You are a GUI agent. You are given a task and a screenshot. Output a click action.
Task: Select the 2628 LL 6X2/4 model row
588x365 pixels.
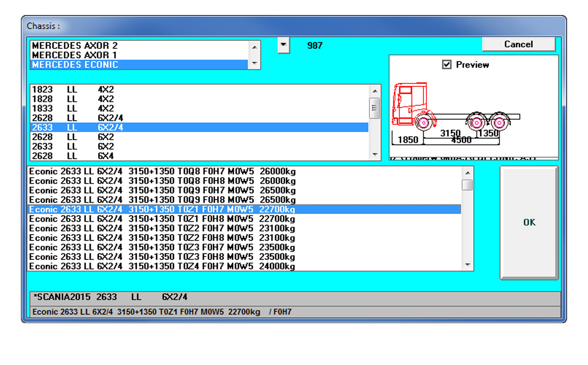point(199,118)
